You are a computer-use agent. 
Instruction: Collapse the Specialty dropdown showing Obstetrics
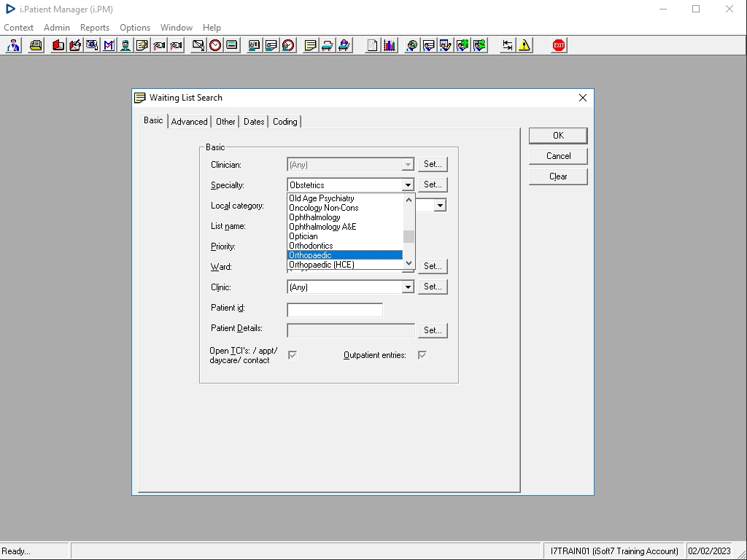pyautogui.click(x=407, y=185)
